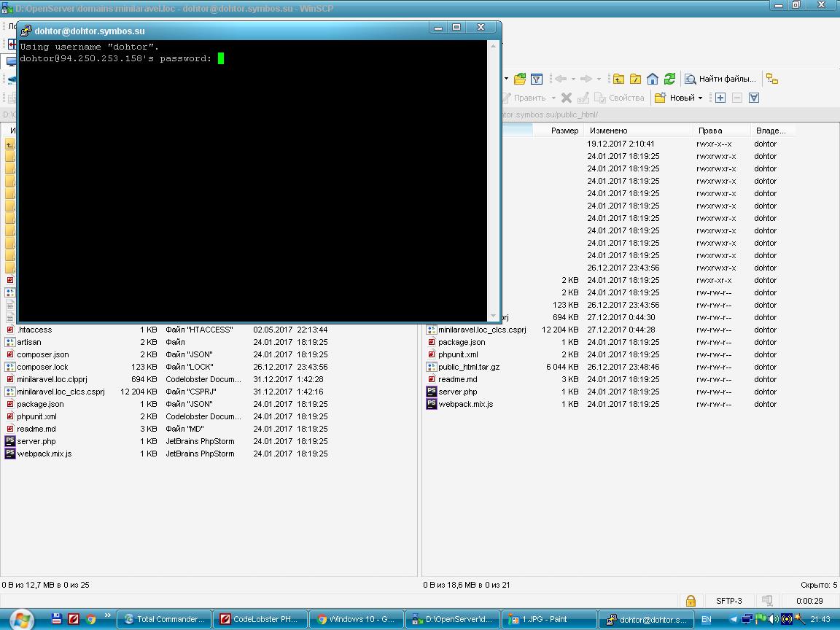Sort remote files by Права column
The width and height of the screenshot is (840, 630).
point(709,131)
